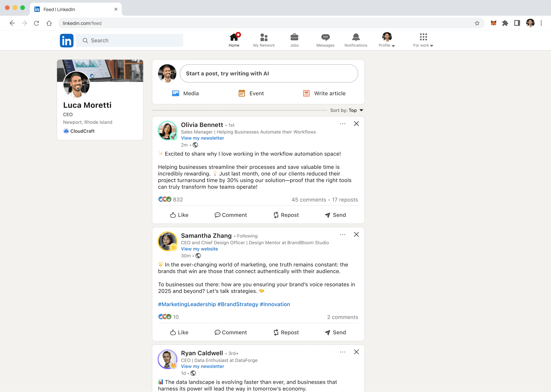The width and height of the screenshot is (551, 392).
Task: Dismiss Ryan Caldwell's post
Action: point(356,352)
